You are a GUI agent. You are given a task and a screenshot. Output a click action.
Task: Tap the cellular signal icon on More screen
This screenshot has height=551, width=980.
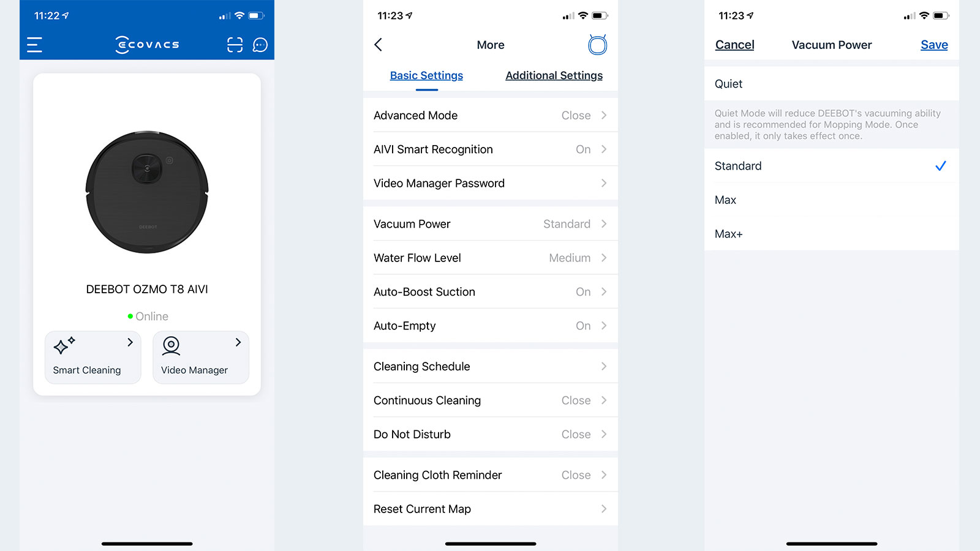coord(568,16)
